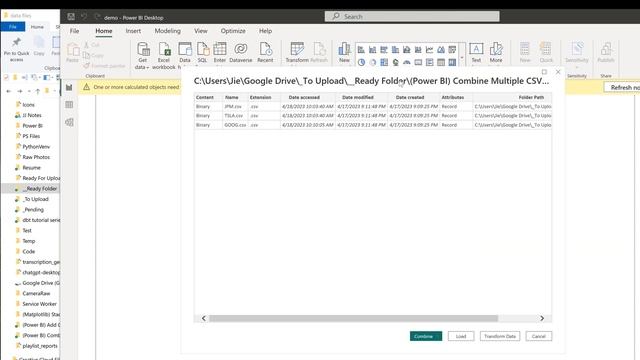Select the GOOG.csv row

pos(373,125)
